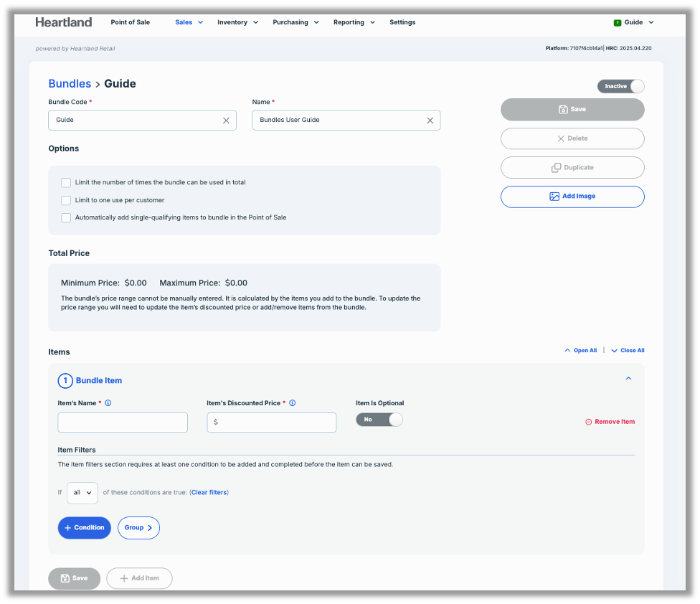Clear the Name field using X icon
The width and height of the screenshot is (700, 604).
pyautogui.click(x=430, y=121)
